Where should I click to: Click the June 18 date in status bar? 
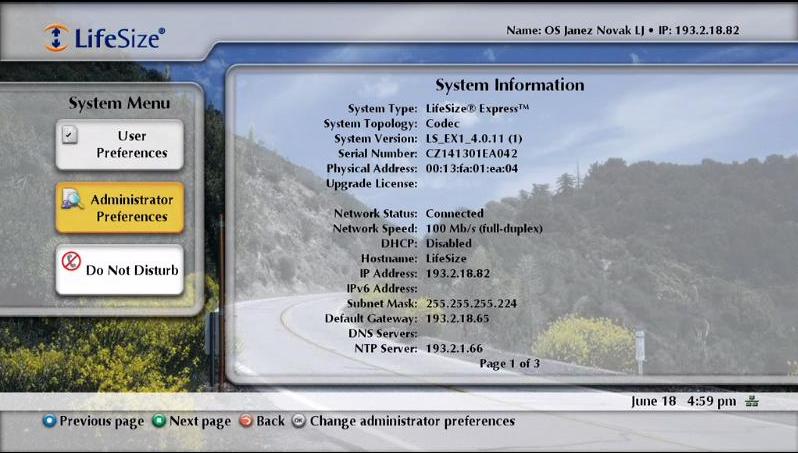(x=653, y=401)
